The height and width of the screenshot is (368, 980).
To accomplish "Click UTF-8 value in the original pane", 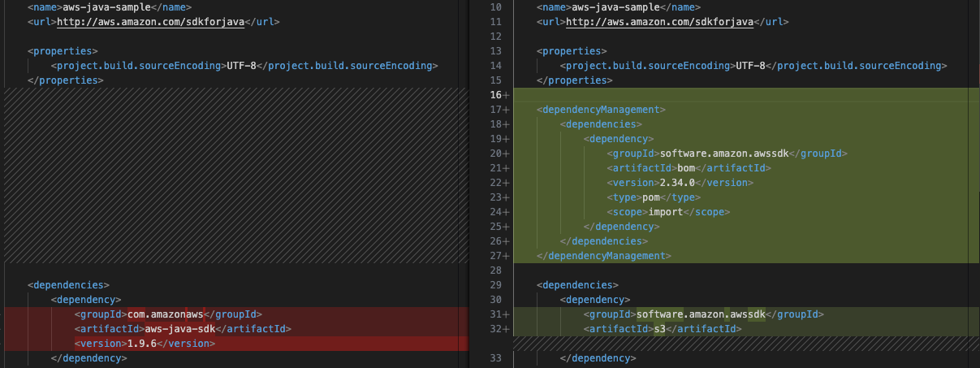I will (242, 66).
